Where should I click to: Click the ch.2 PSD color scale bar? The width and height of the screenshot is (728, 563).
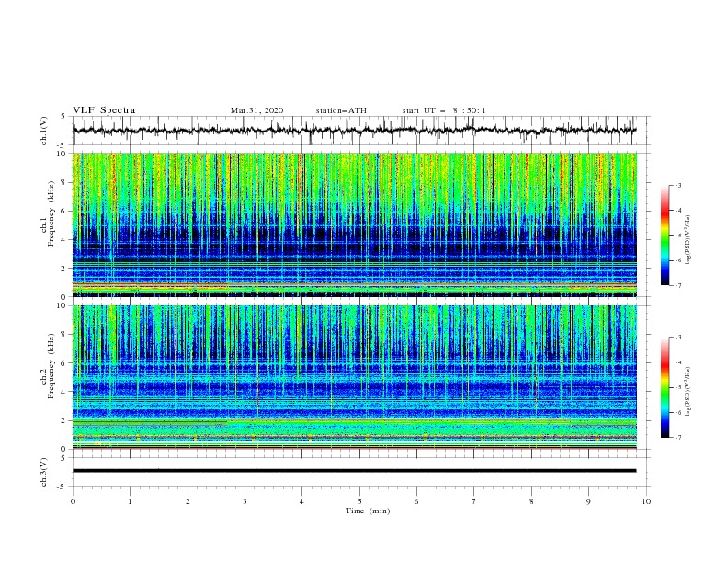click(665, 387)
